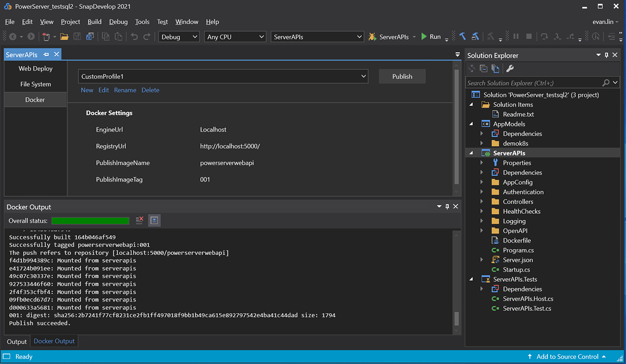Switch to the Output tab at bottom
This screenshot has width=626, height=364.
[x=17, y=342]
